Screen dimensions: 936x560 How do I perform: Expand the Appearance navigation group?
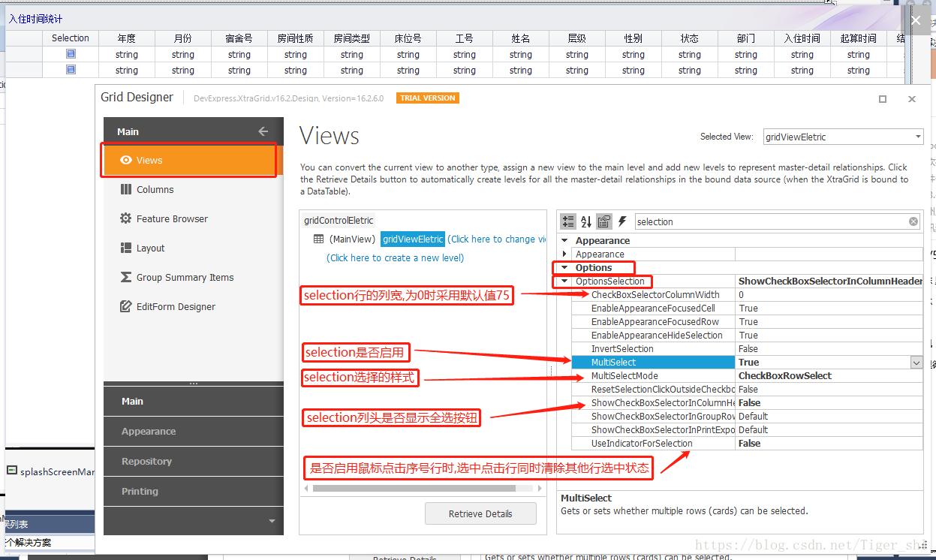(x=194, y=431)
